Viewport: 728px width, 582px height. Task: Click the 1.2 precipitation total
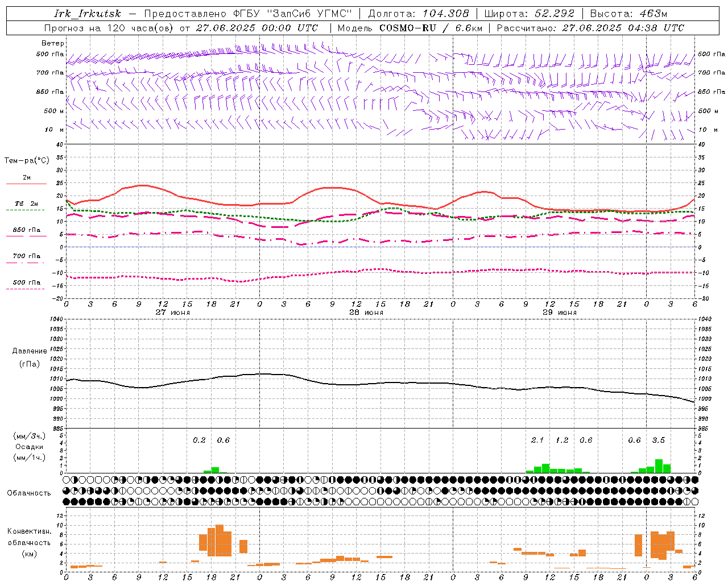562,440
